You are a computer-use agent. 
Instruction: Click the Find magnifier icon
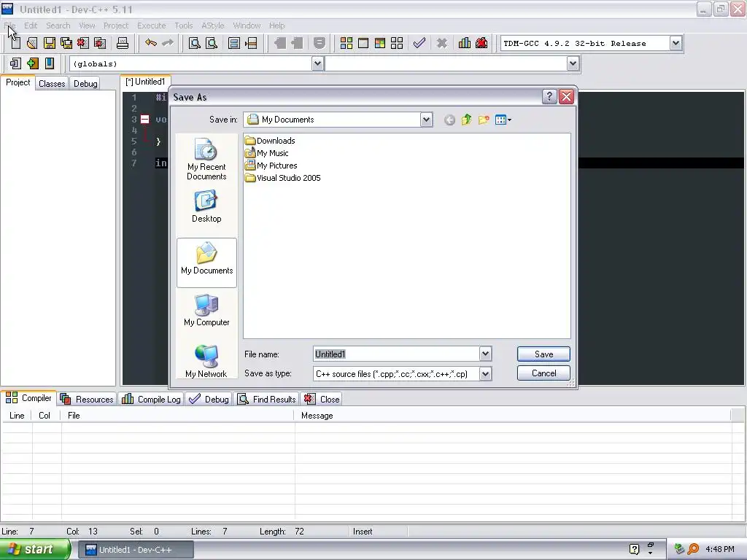194,43
